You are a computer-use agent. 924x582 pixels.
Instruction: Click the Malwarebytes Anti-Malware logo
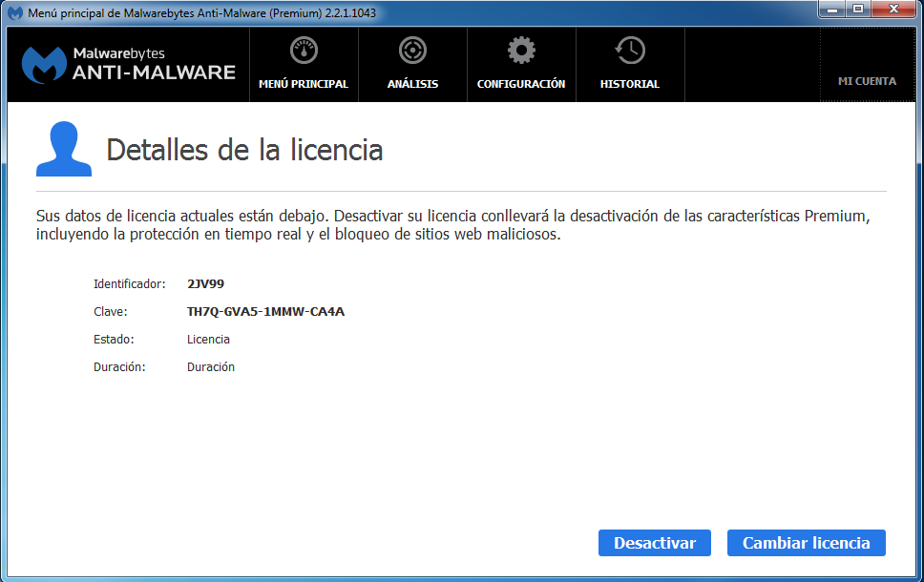pos(129,64)
